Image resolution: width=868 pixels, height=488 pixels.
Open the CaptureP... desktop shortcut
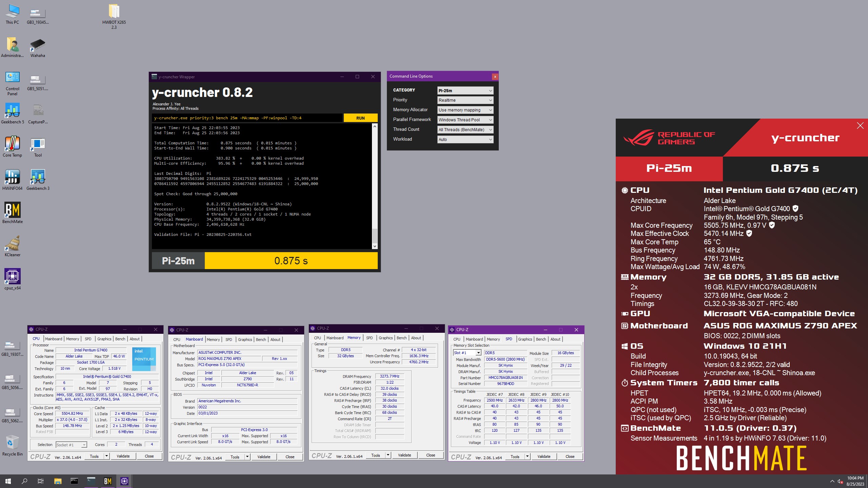click(x=38, y=114)
